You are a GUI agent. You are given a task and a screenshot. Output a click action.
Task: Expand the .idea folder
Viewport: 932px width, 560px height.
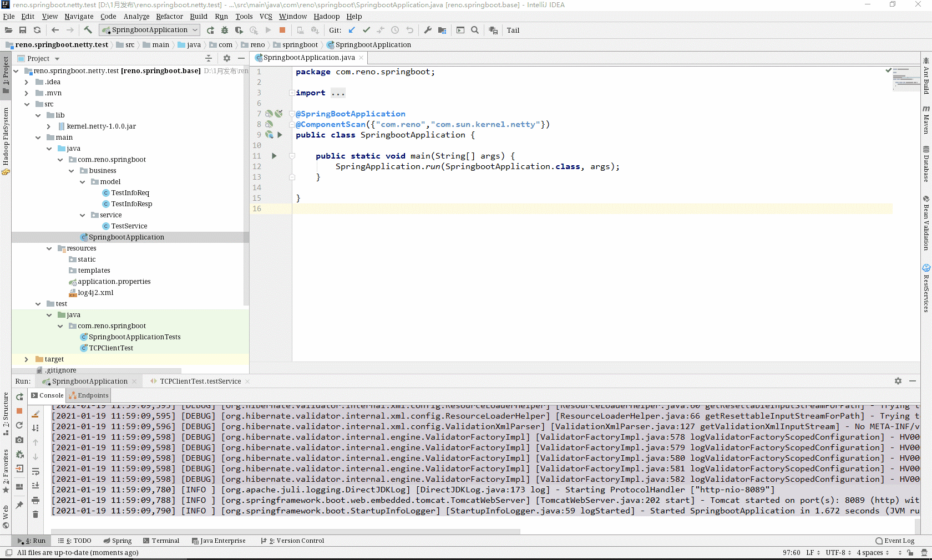coord(26,82)
